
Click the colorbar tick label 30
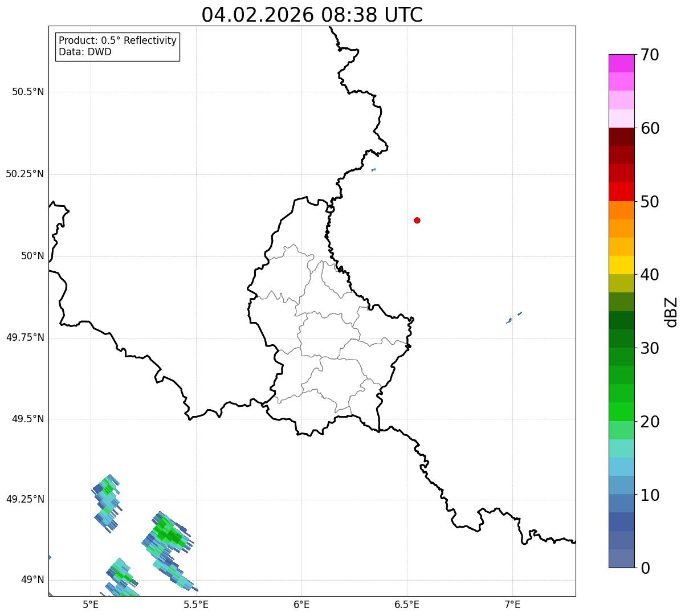coord(650,348)
